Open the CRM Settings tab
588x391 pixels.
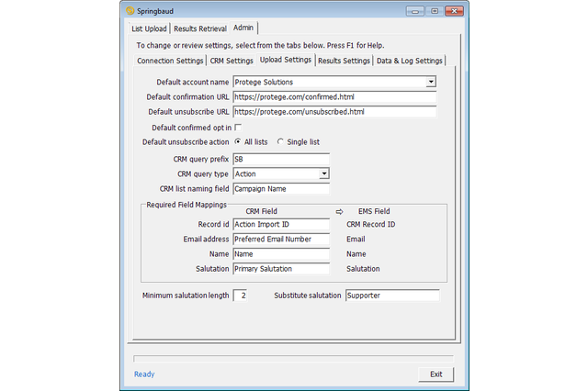232,61
